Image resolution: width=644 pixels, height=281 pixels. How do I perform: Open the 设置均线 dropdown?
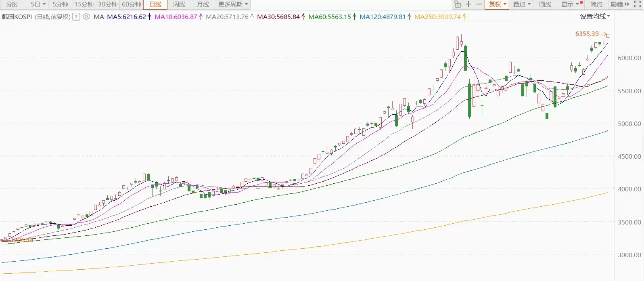point(595,17)
